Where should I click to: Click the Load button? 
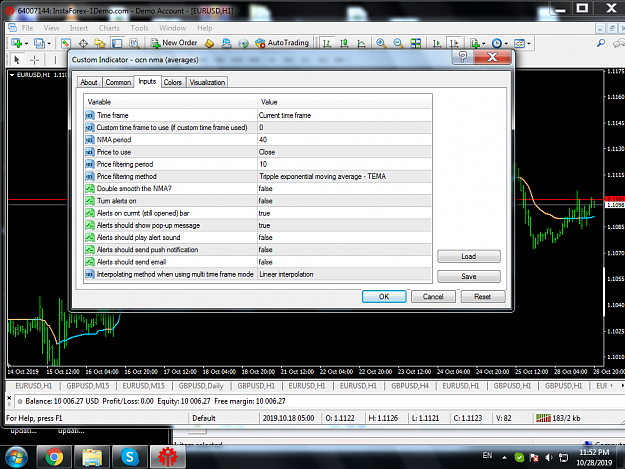click(x=469, y=256)
